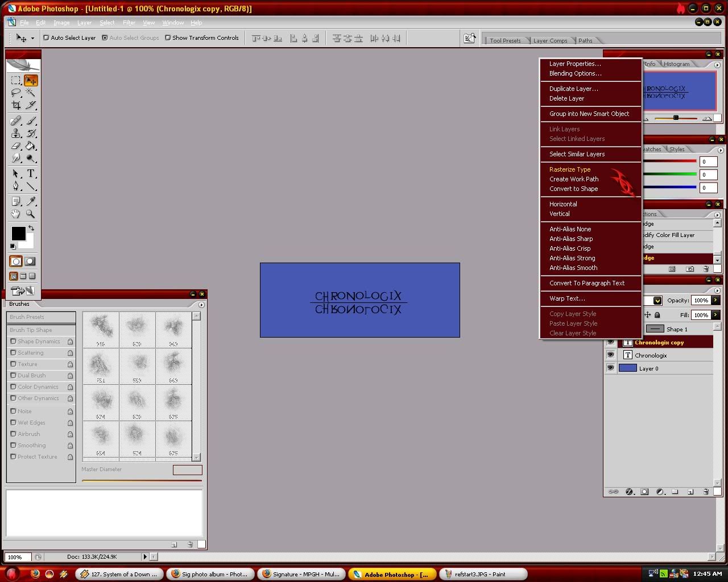Select the Magic Wand tool
This screenshot has width=728, height=582.
31,93
